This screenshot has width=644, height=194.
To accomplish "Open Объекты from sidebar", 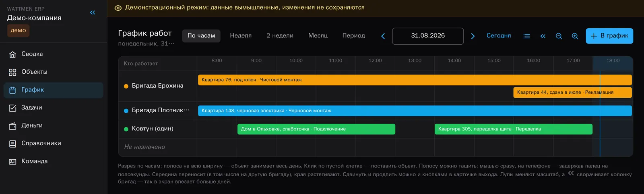I will pyautogui.click(x=54, y=72).
